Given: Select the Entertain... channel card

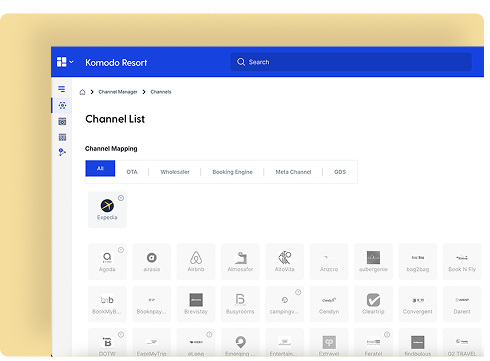Looking at the screenshot, I should coord(285,343).
